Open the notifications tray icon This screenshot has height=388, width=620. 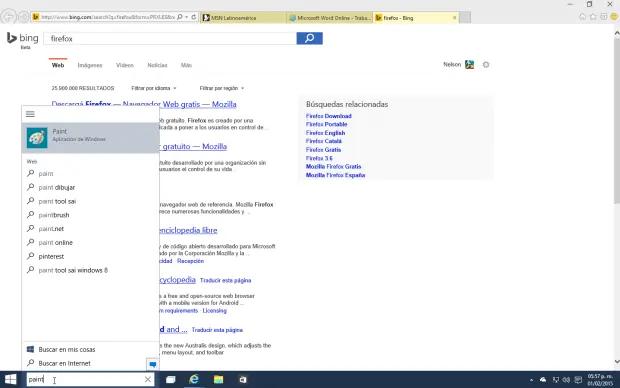(x=578, y=380)
